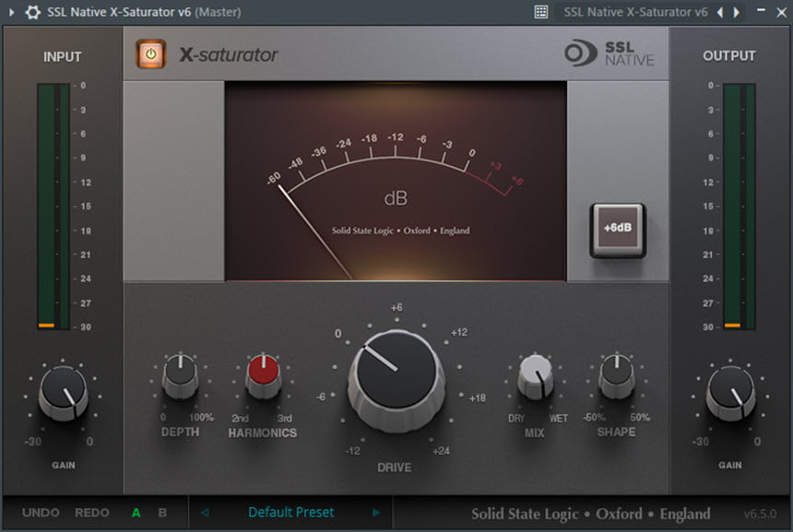Viewport: 793px width, 532px height.
Task: Click the 3rd harmonics label
Action: coord(285,419)
